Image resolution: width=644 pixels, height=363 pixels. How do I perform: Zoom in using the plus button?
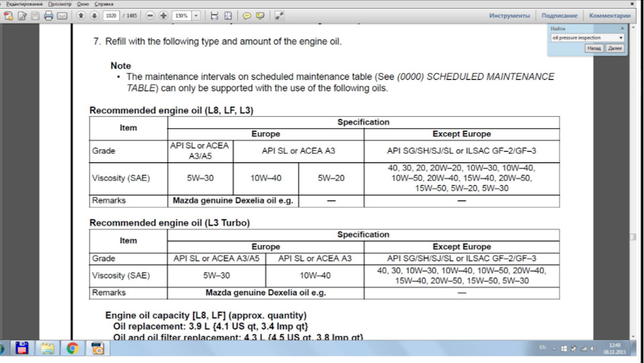tap(164, 15)
